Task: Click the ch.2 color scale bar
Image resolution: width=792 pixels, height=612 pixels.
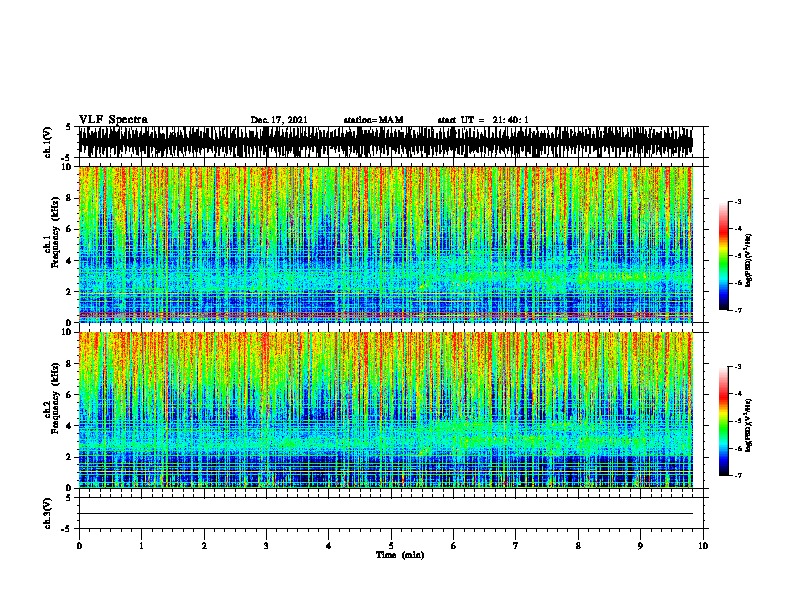Action: click(x=724, y=421)
